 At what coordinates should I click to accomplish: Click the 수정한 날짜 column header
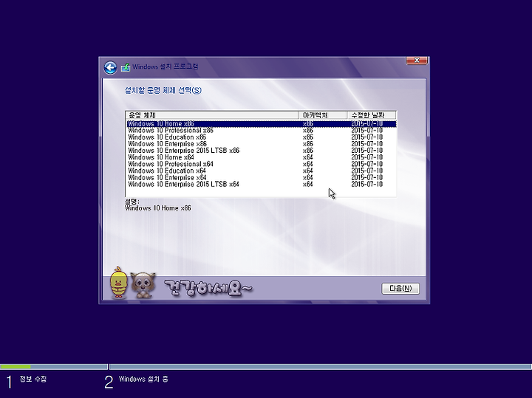(x=372, y=115)
